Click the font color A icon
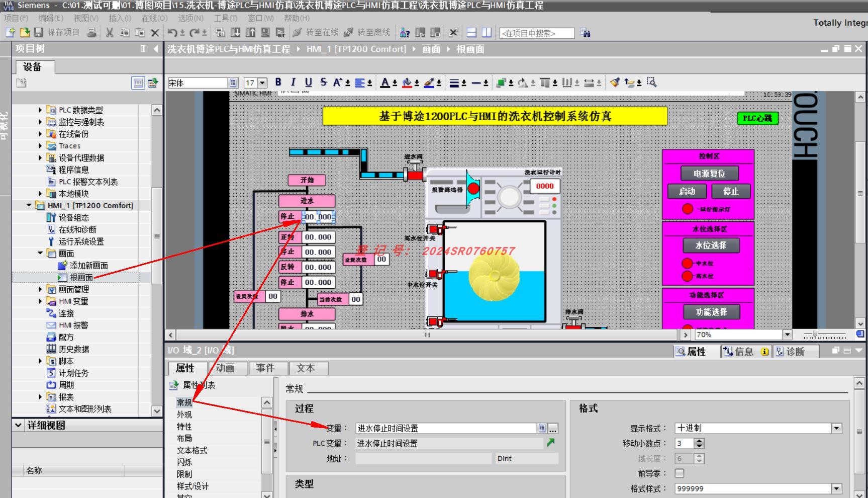Image resolution: width=868 pixels, height=498 pixels. pos(385,82)
